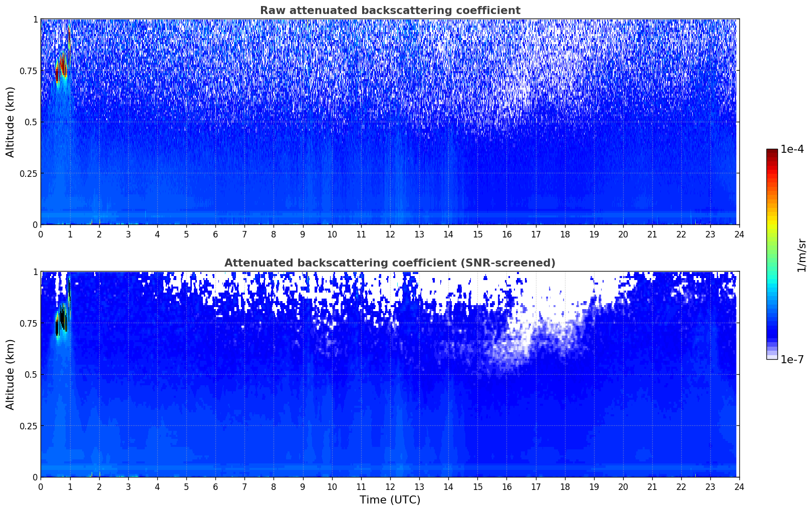Click the 'Attenuated backscattering coefficient (SNR-screened)' title
812x511 pixels.
390,263
